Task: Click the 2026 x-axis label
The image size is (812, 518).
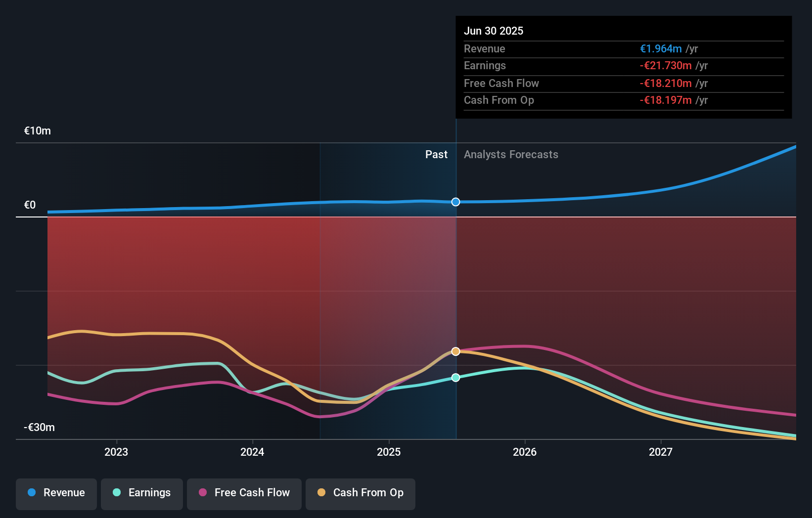Action: click(x=525, y=452)
